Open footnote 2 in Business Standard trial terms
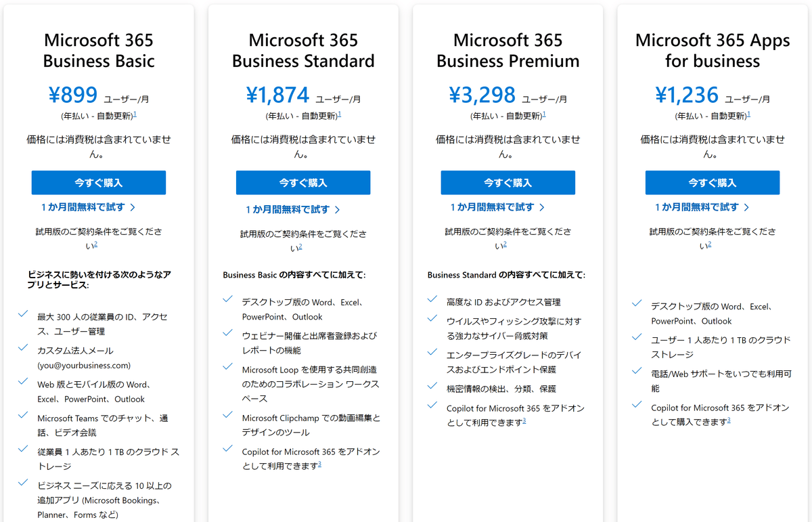This screenshot has width=812, height=522. coord(300,246)
